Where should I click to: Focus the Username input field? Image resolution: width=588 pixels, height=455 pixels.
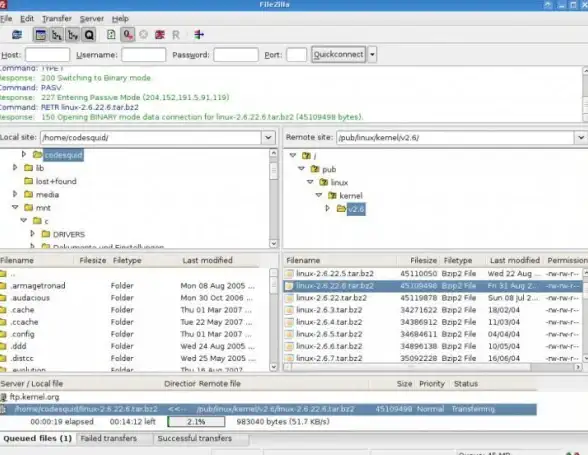144,55
